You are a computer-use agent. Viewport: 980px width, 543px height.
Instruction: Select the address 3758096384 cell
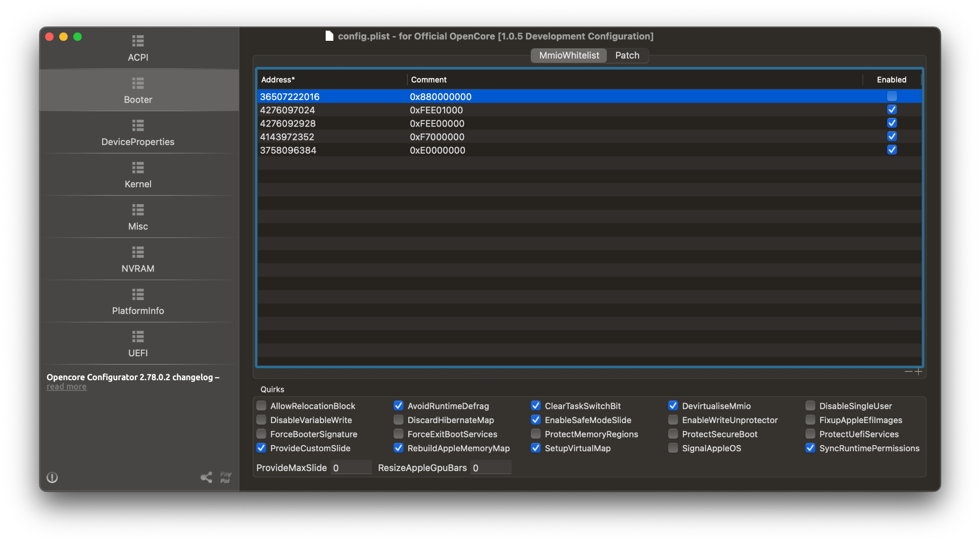click(x=288, y=150)
